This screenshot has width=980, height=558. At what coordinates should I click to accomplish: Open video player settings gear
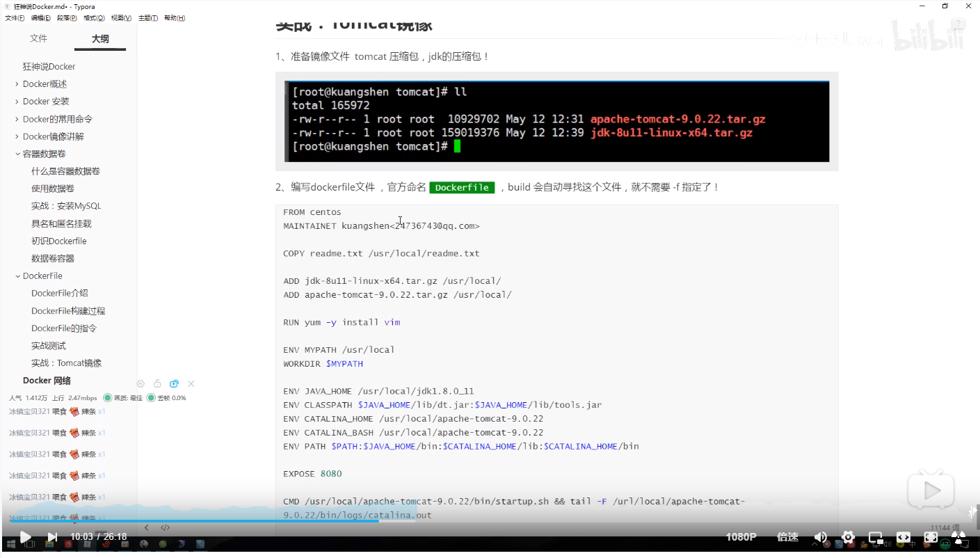848,537
